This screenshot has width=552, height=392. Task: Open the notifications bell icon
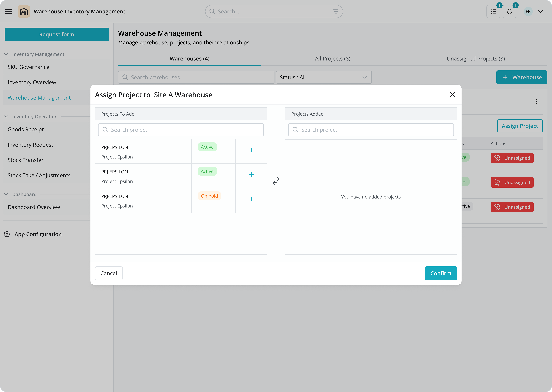(x=509, y=12)
